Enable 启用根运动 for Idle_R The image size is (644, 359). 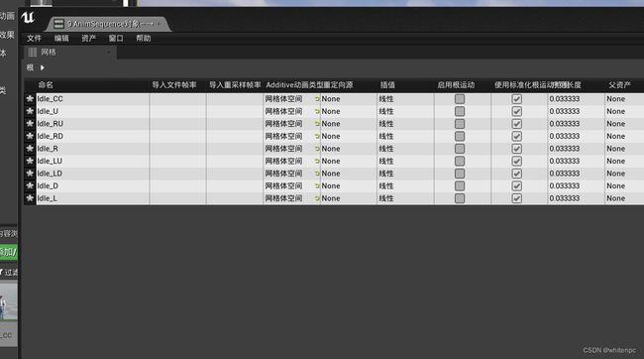(460, 149)
